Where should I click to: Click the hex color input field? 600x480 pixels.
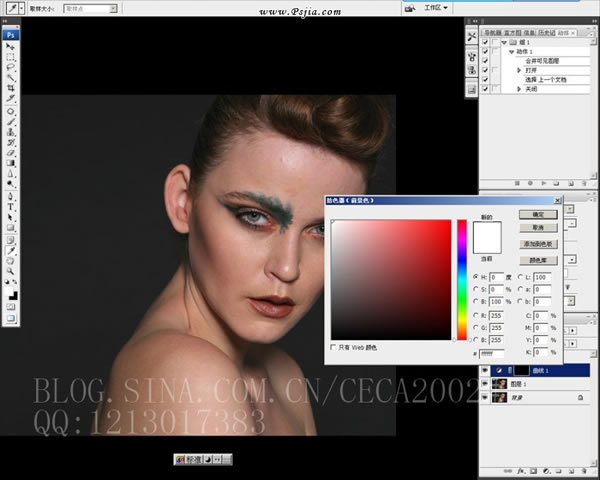pos(491,353)
